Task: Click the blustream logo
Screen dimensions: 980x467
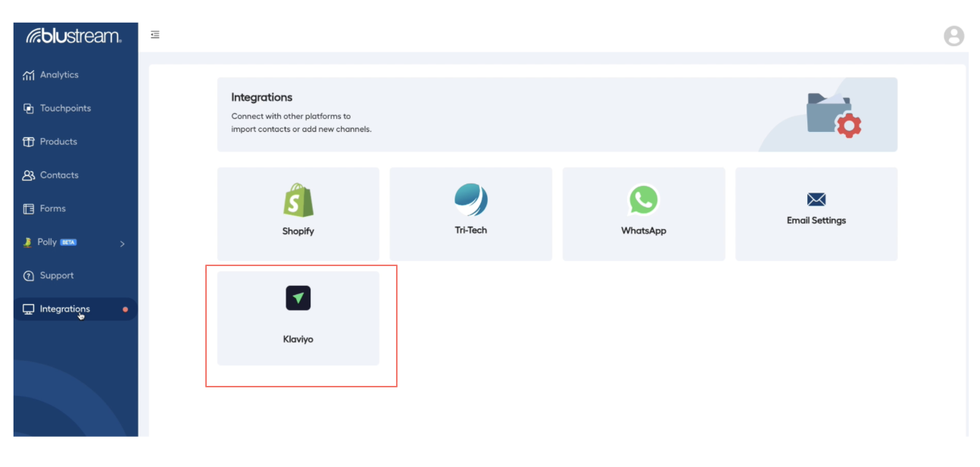Action: [73, 36]
